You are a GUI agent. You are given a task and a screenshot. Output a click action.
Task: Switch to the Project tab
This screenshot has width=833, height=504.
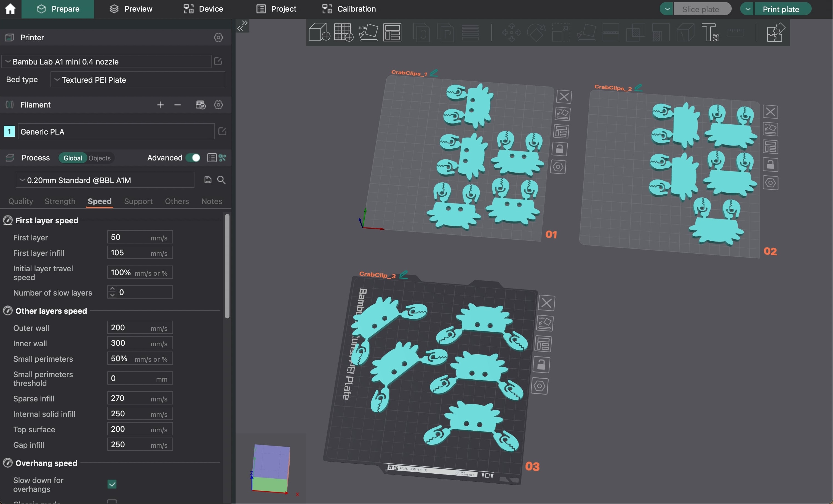(x=277, y=9)
